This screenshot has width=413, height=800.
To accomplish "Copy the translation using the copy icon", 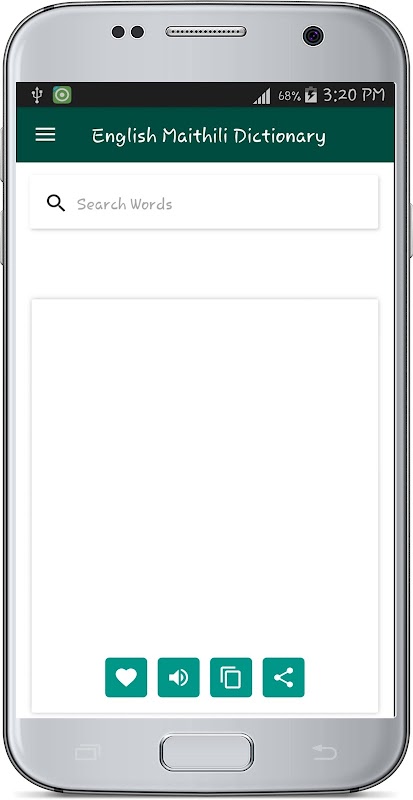I will tap(231, 677).
